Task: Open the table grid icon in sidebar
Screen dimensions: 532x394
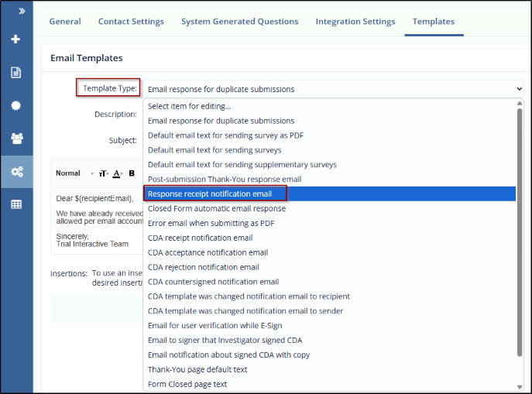Action: (x=16, y=204)
